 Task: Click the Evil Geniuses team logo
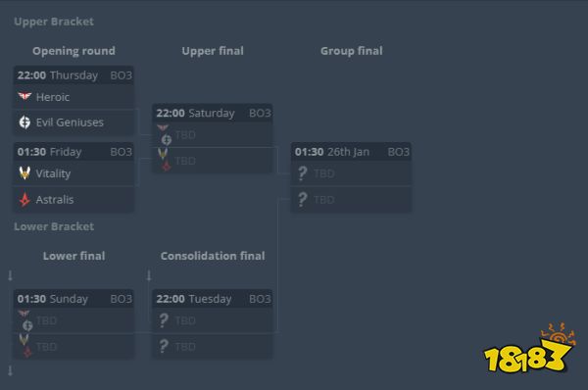tap(24, 122)
